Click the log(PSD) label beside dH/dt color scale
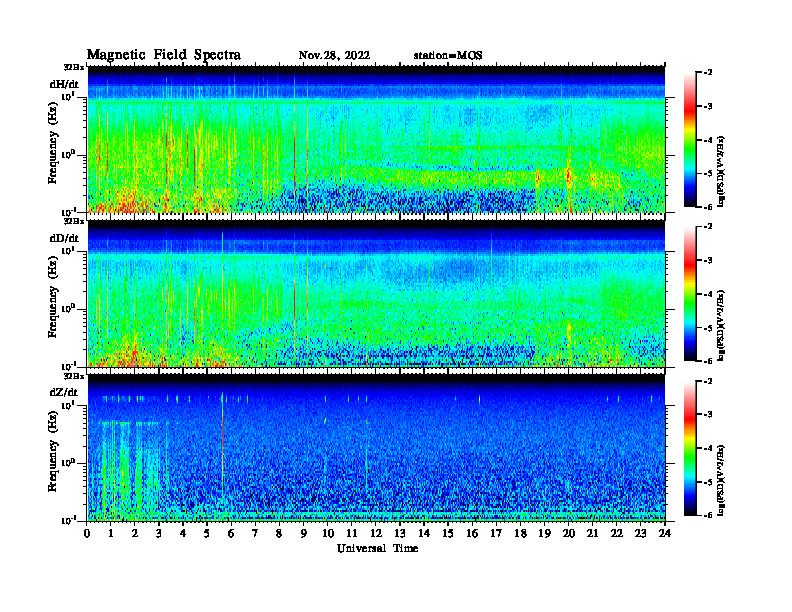Image resolution: width=792 pixels, height=612 pixels. (x=721, y=170)
